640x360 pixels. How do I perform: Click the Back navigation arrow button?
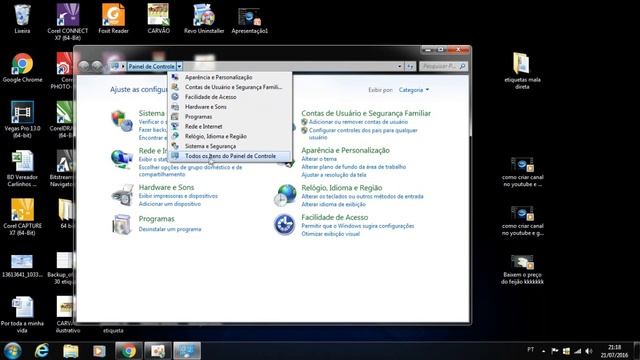(x=84, y=66)
